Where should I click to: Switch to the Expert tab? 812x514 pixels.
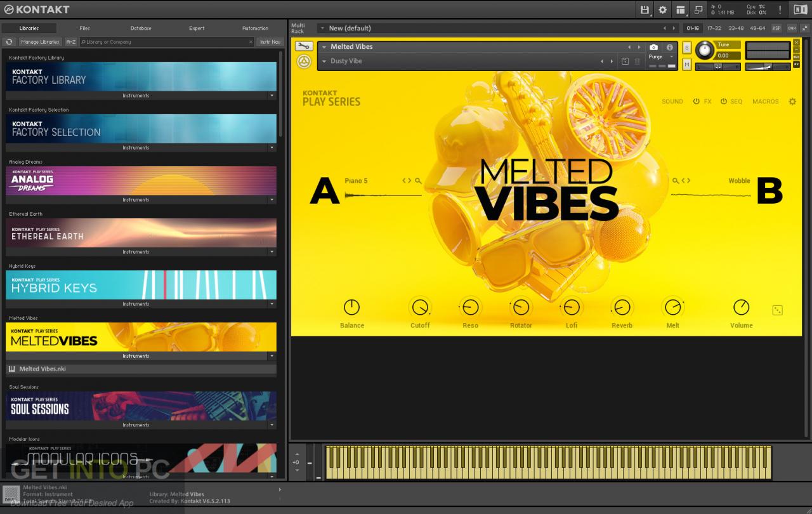[x=197, y=28]
